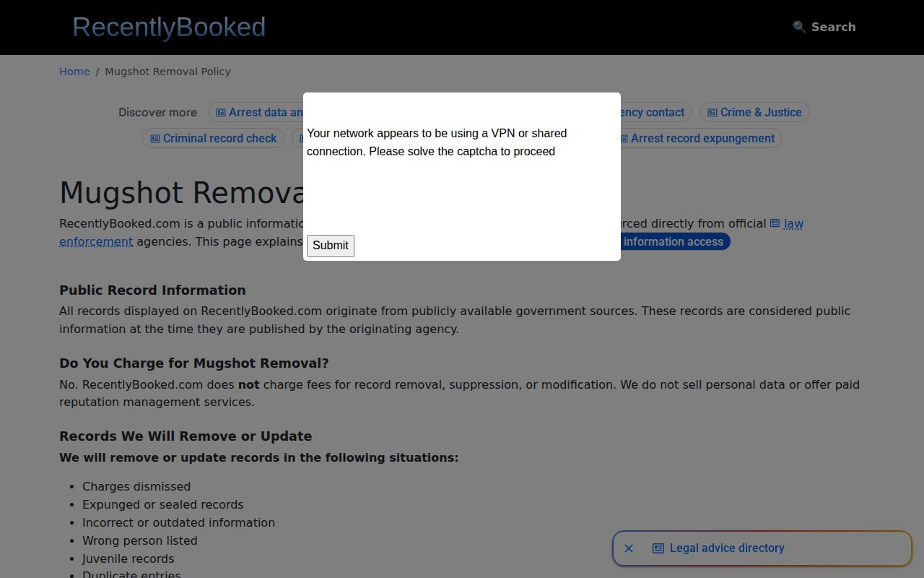The height and width of the screenshot is (578, 924).
Task: Open the Criminal record check tag
Action: [x=213, y=138]
